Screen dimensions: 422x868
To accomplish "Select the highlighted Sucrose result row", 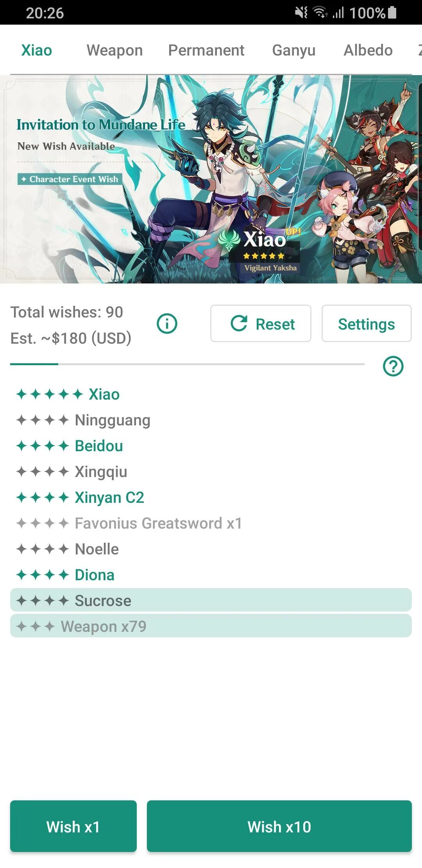I will [x=211, y=600].
